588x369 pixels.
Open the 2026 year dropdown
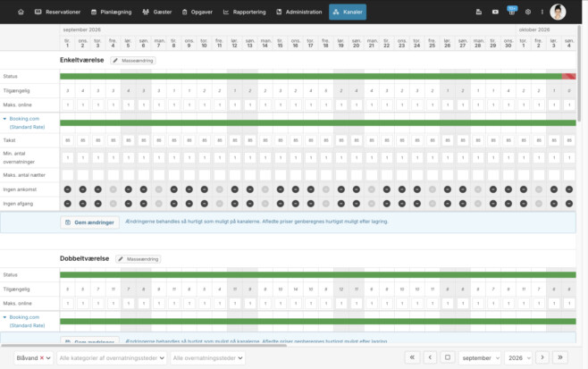pos(518,357)
